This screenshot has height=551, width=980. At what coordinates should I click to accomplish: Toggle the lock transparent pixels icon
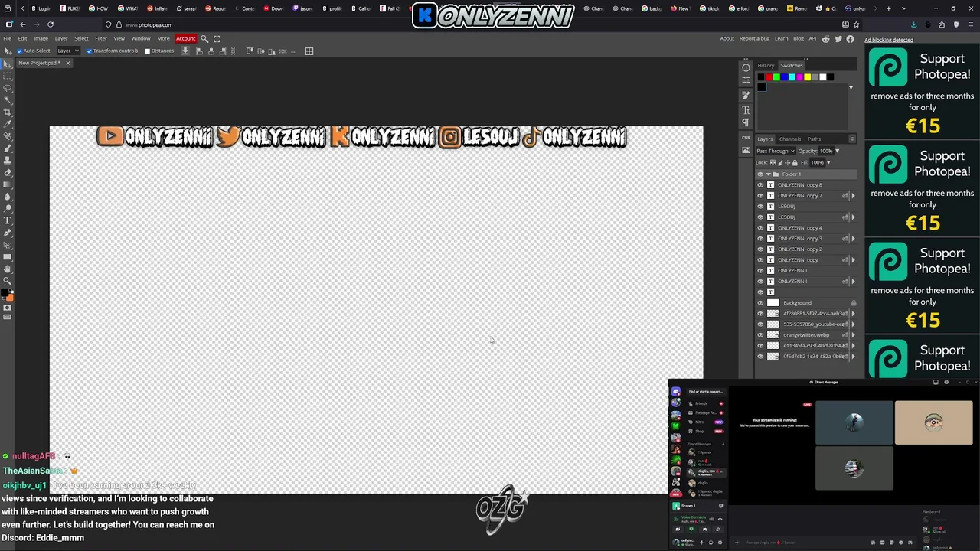coord(773,163)
